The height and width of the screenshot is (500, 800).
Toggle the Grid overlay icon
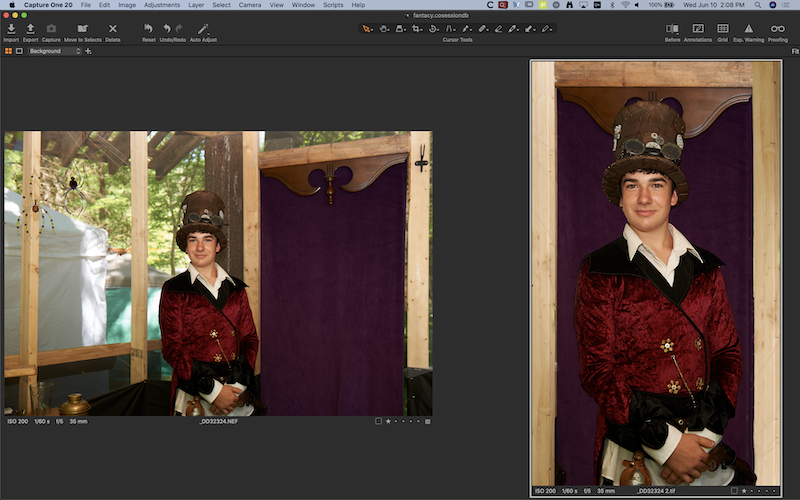tap(722, 29)
